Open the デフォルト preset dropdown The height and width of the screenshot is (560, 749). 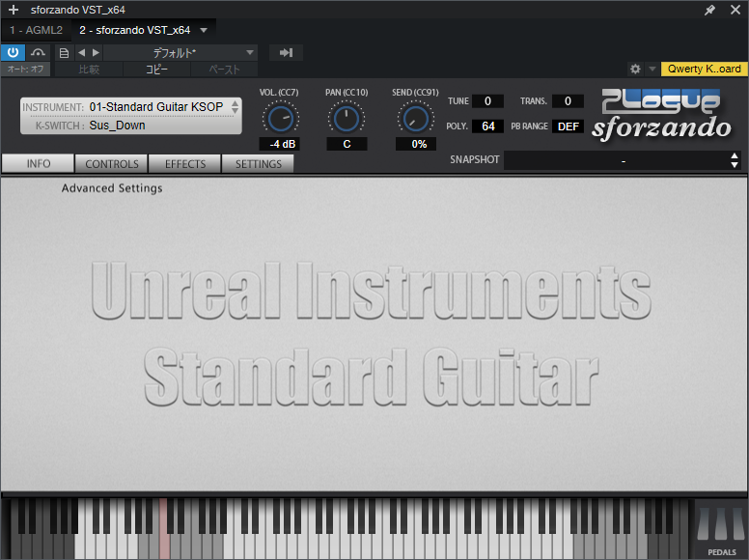click(x=180, y=52)
